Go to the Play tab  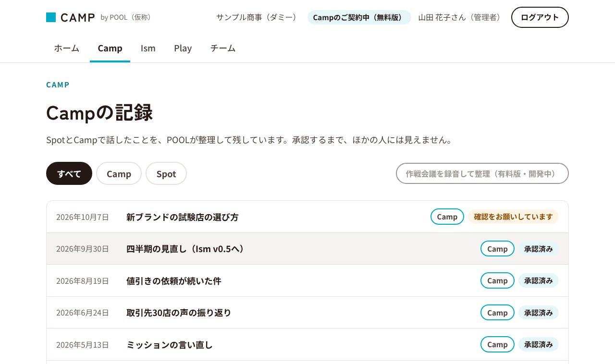[183, 48]
